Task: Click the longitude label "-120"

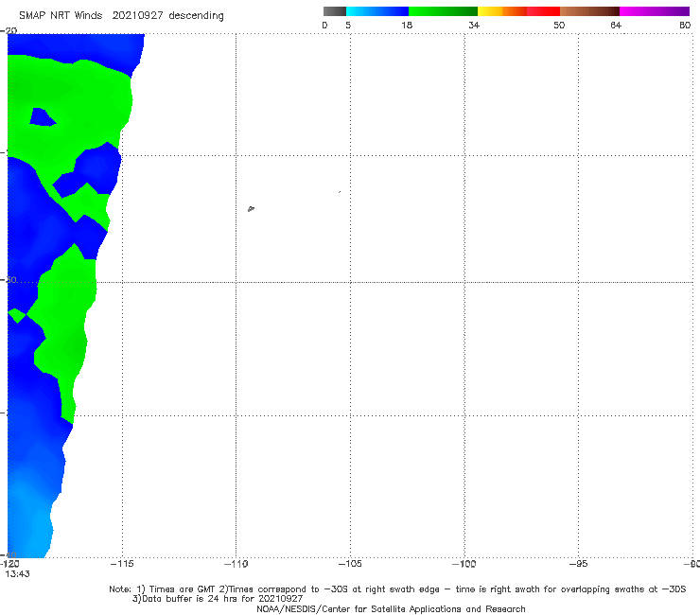Action: click(x=9, y=564)
